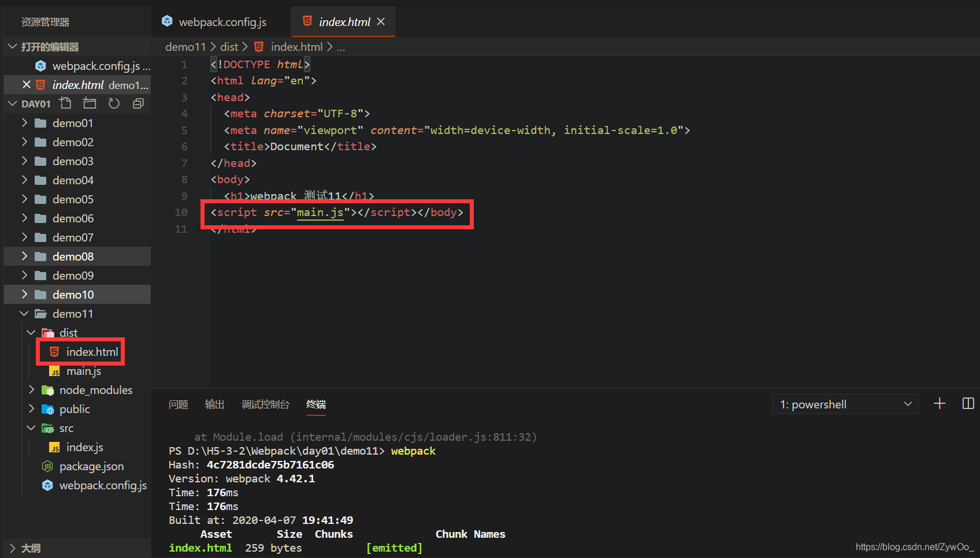Expand the demo01 folder
Screen dimensions: 980x558
[x=24, y=123]
